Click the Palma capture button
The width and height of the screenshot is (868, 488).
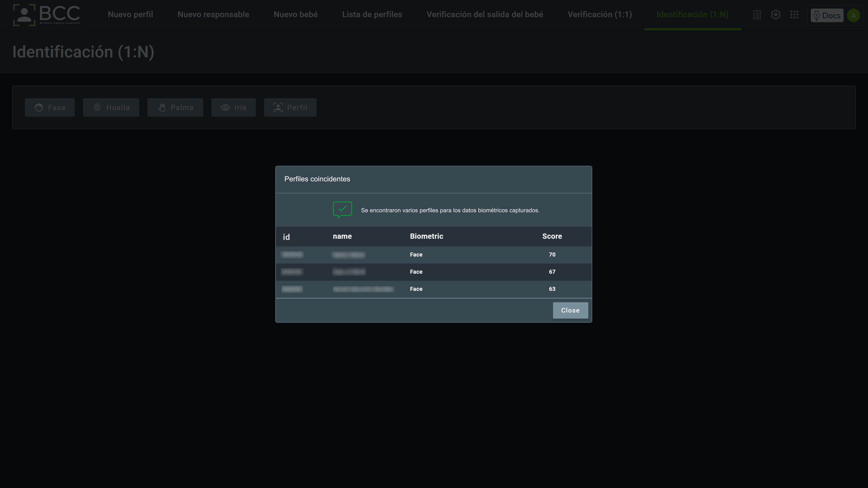click(175, 108)
